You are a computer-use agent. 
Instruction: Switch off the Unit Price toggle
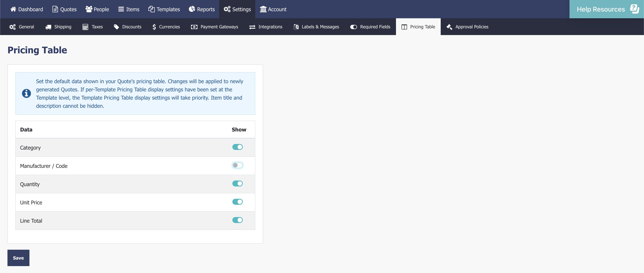point(237,202)
